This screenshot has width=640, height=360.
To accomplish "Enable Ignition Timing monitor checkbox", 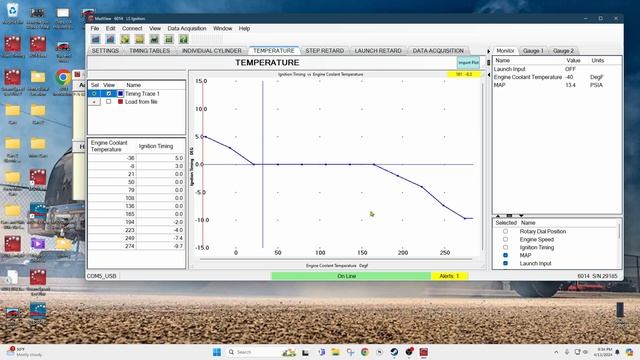I will point(505,247).
